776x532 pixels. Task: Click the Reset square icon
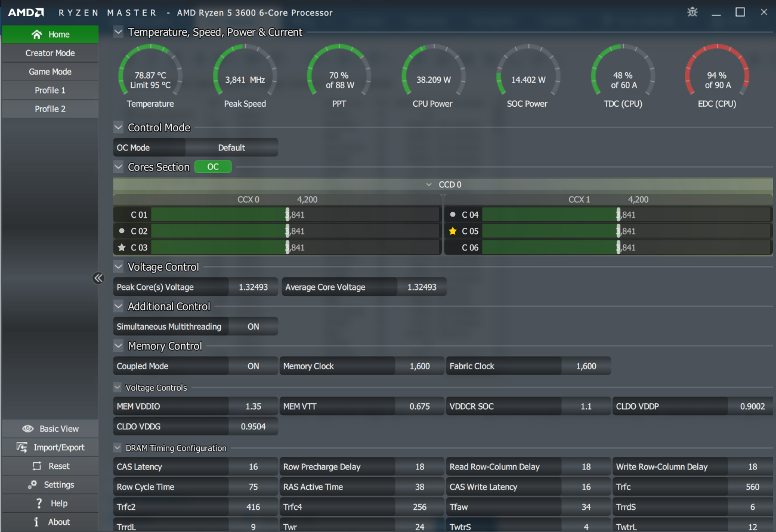(37, 466)
